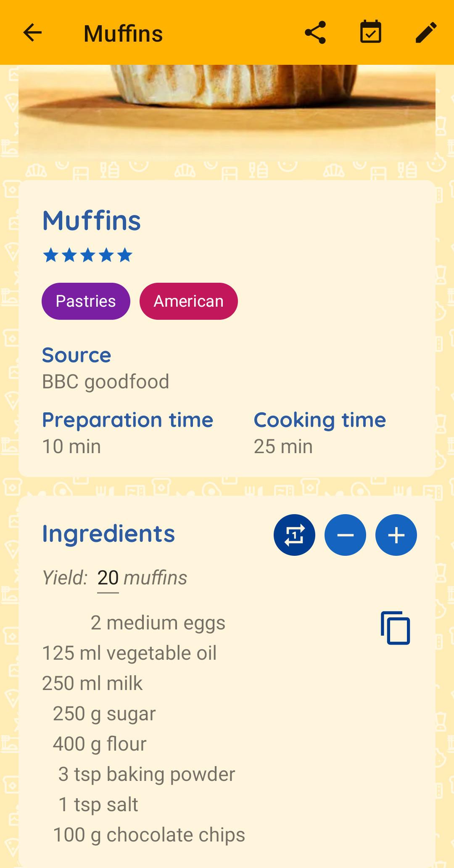Tap the five-star rating
The width and height of the screenshot is (454, 868).
[x=88, y=255]
